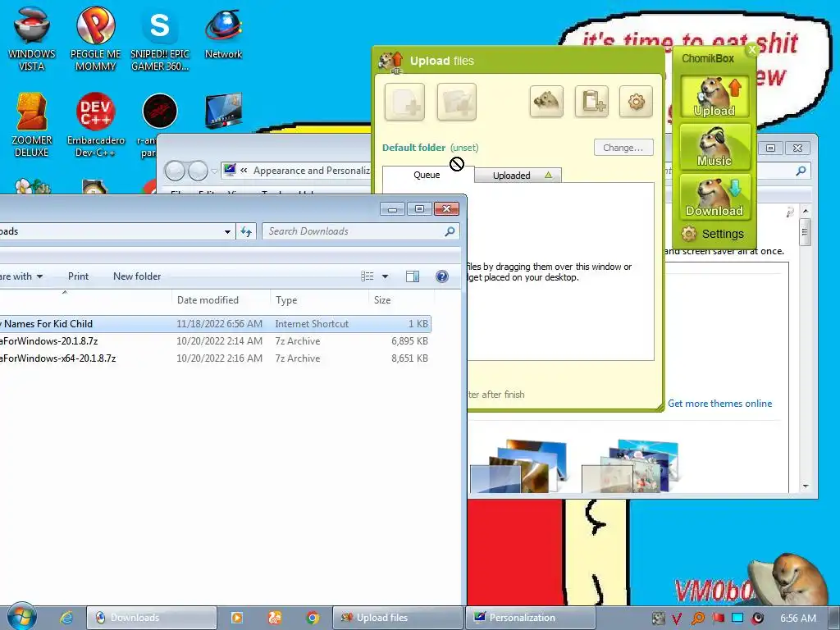Click the refresh button beside the Downloads address bar
Viewport: 840px width, 630px height.
click(246, 231)
